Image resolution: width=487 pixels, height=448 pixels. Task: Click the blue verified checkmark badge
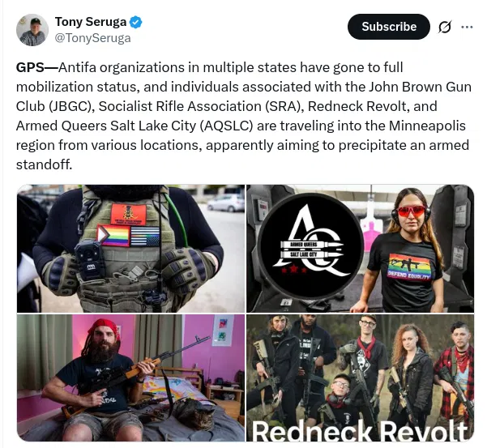click(135, 22)
